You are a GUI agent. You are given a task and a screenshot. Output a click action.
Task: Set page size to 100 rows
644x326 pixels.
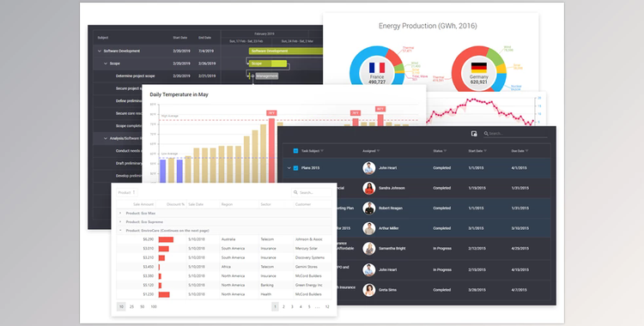pos(154,307)
